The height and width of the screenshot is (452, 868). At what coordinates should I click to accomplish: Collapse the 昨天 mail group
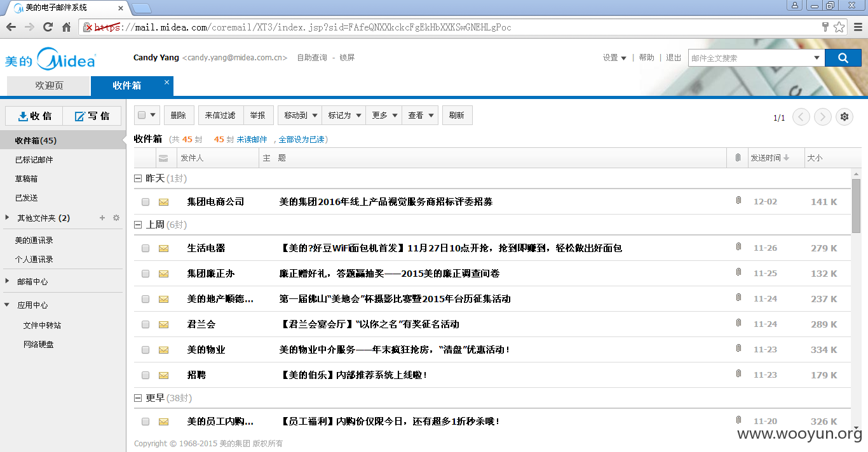click(x=138, y=178)
